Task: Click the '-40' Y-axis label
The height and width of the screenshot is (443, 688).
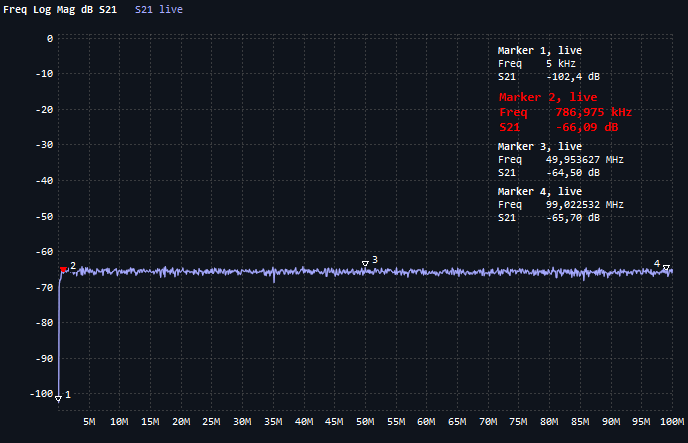Action: point(44,181)
